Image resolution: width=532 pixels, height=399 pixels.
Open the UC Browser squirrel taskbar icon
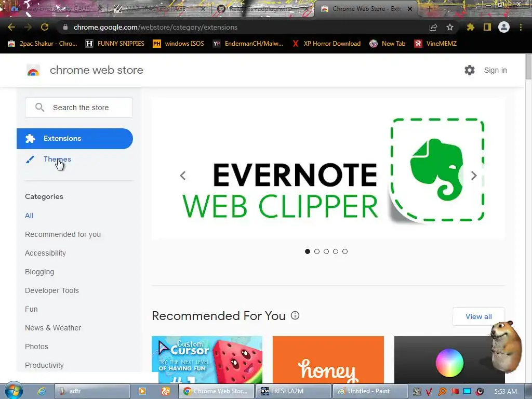pyautogui.click(x=166, y=391)
